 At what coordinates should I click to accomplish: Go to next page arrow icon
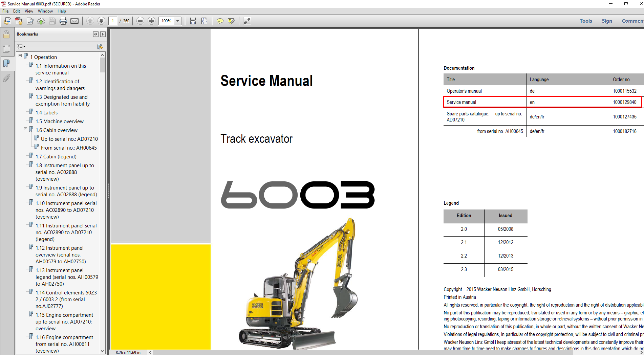[101, 21]
